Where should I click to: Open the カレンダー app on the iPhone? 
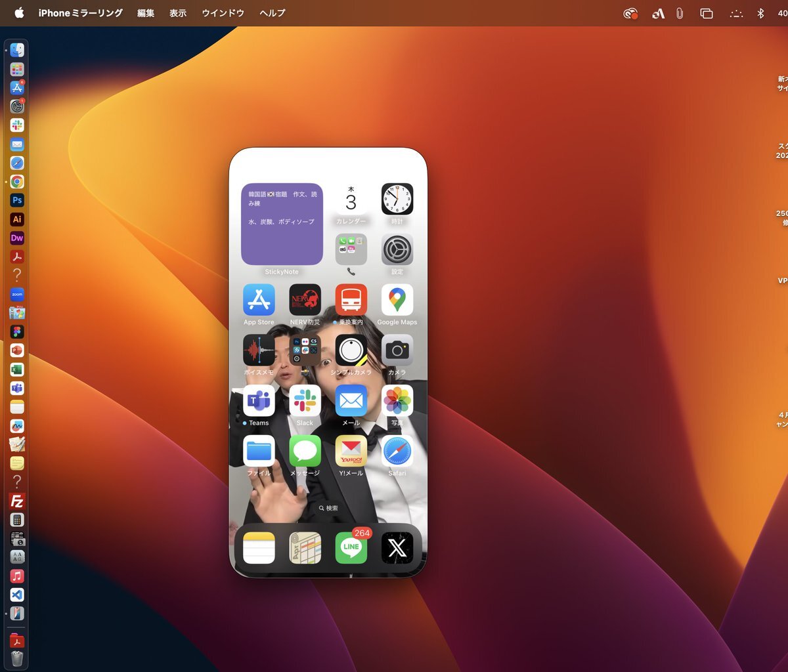click(x=351, y=199)
